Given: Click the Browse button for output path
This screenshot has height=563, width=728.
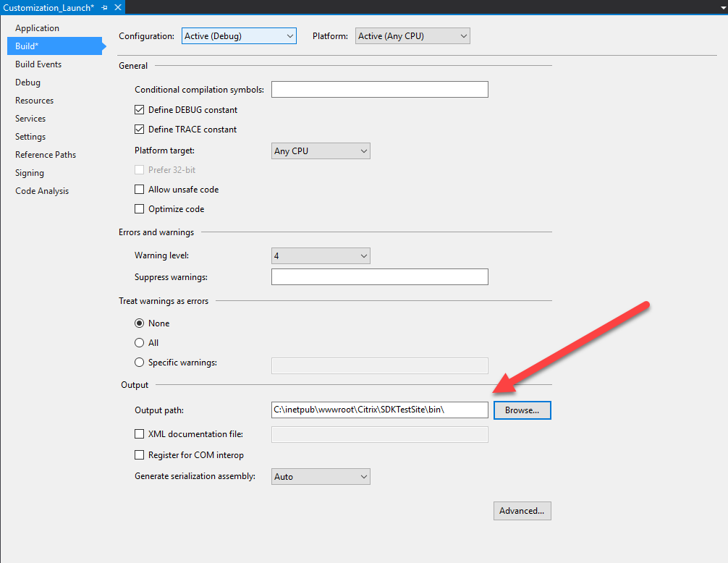Looking at the screenshot, I should pyautogui.click(x=522, y=410).
